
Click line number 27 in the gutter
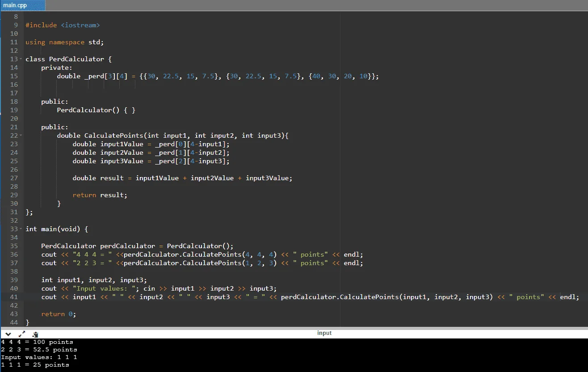click(x=13, y=178)
